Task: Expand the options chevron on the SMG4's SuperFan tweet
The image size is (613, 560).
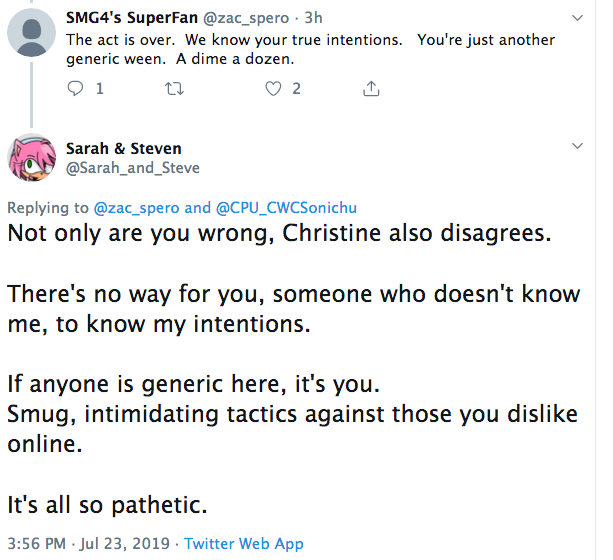Action: pyautogui.click(x=576, y=18)
